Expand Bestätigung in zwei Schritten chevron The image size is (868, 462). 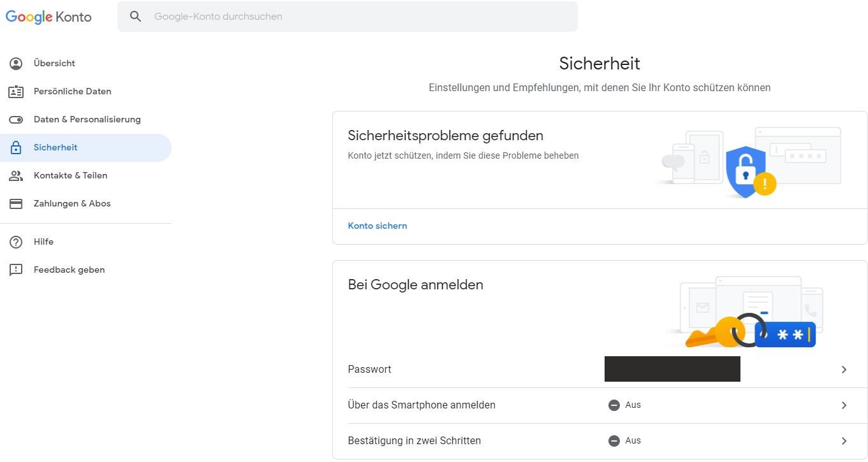click(x=844, y=441)
